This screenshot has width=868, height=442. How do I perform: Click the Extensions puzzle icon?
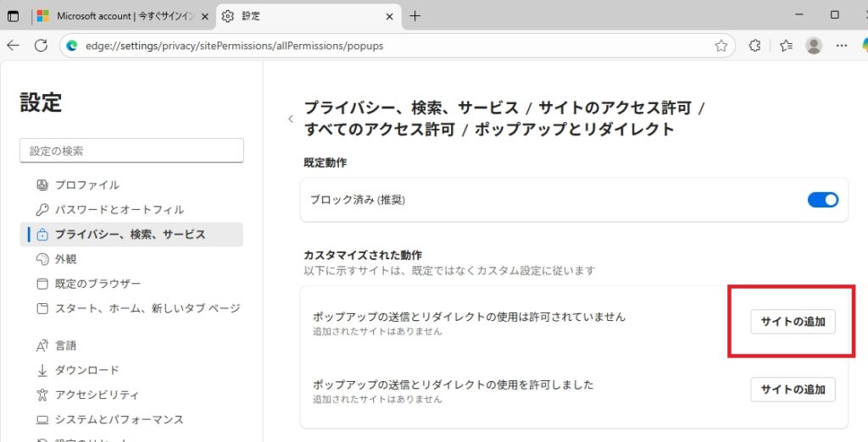pos(754,46)
